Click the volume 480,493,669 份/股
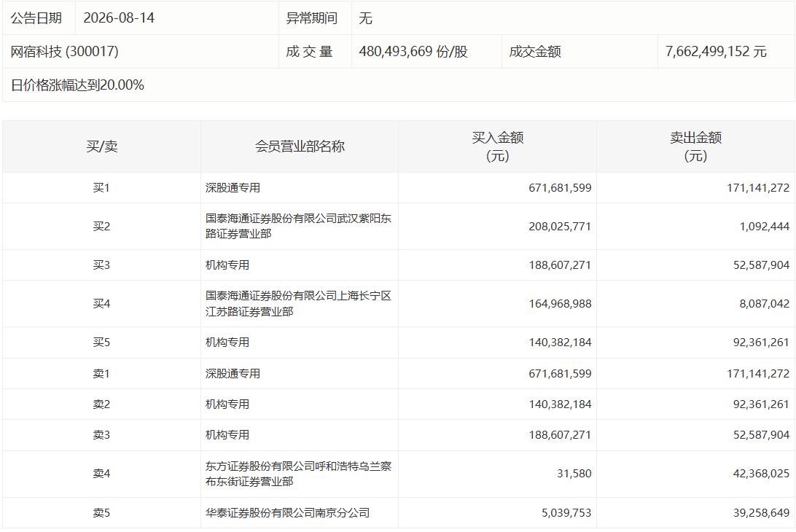Viewport: 796px width, 532px height. tap(413, 51)
